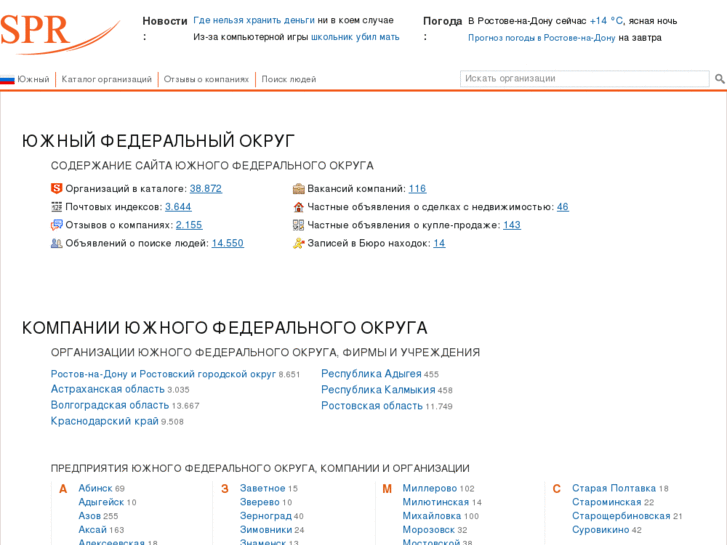Open the Суровикино link
The height and width of the screenshot is (545, 727).
click(x=600, y=530)
